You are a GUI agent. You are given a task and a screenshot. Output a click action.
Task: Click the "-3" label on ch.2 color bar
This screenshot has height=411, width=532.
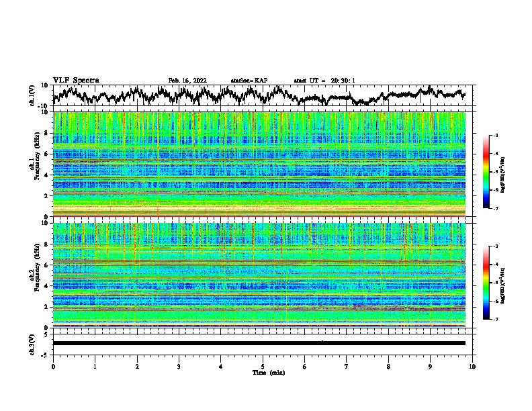495,246
